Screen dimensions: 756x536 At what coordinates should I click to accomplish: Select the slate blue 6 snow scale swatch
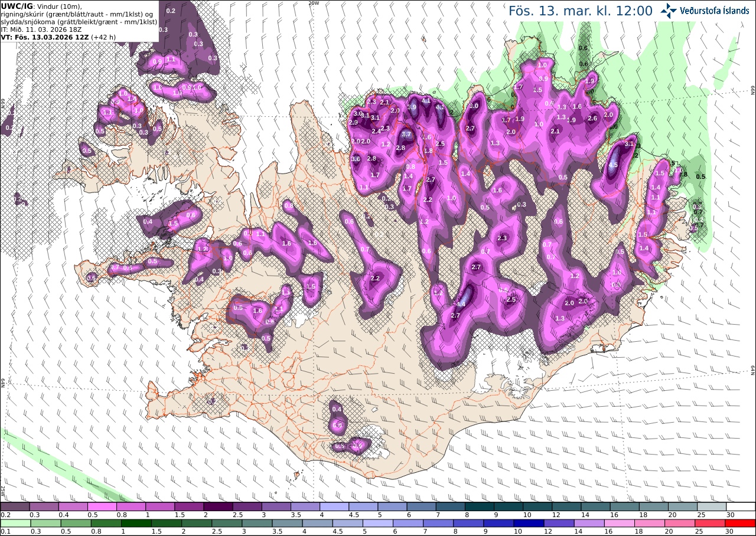point(421,506)
